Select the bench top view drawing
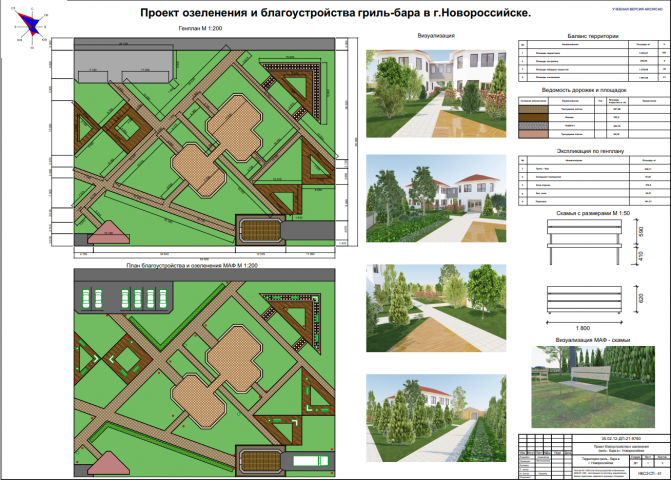 point(585,299)
